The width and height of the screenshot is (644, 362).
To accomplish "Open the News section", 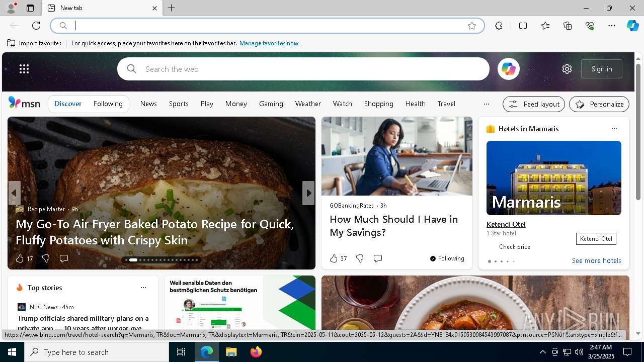I will (148, 104).
